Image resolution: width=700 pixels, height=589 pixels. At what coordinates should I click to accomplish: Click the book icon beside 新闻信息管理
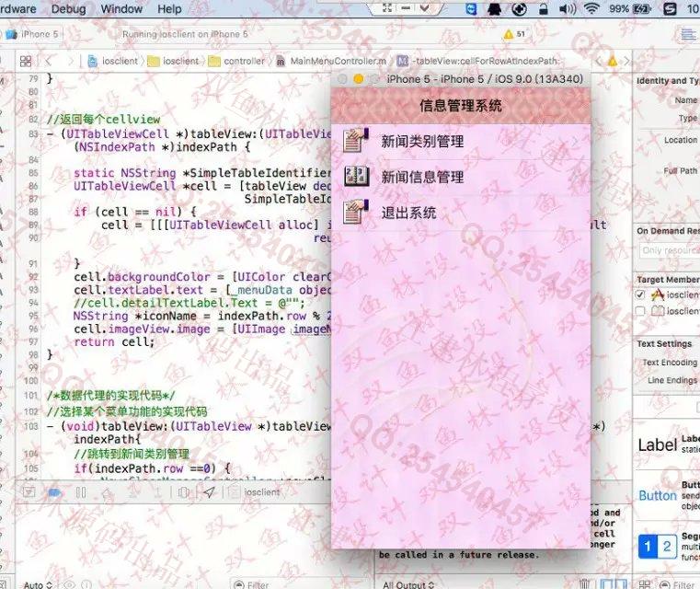click(x=356, y=177)
